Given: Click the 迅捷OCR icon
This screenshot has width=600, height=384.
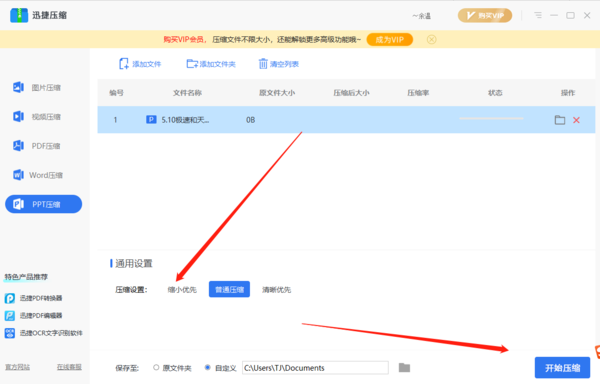Looking at the screenshot, I should 10,333.
